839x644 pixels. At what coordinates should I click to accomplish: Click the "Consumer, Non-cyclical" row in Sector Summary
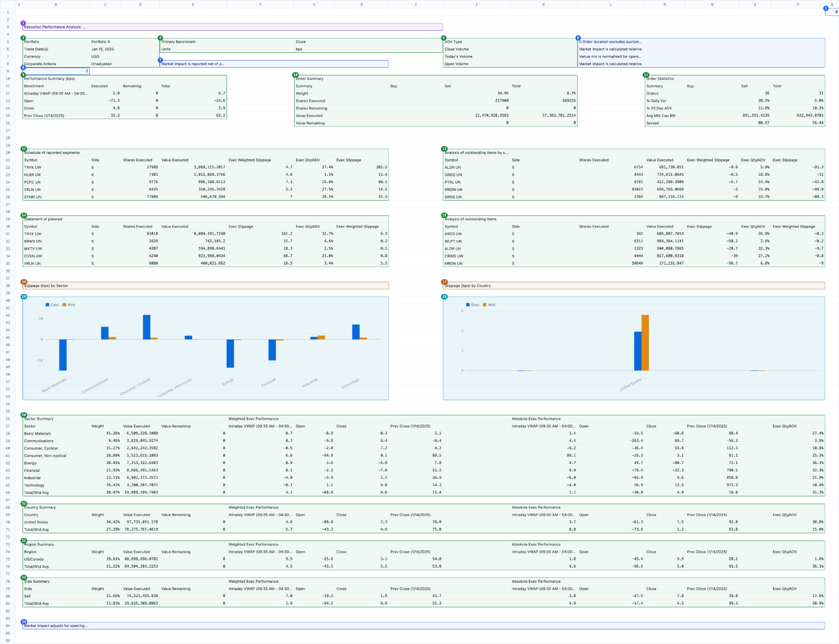(424, 456)
